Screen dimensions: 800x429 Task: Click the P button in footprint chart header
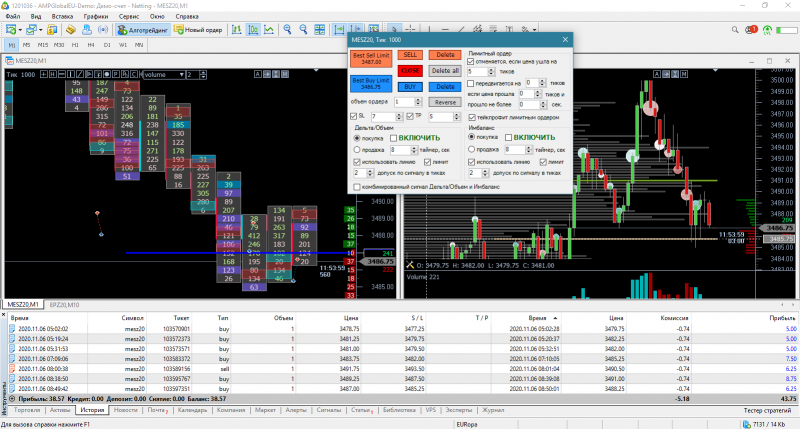(x=116, y=74)
